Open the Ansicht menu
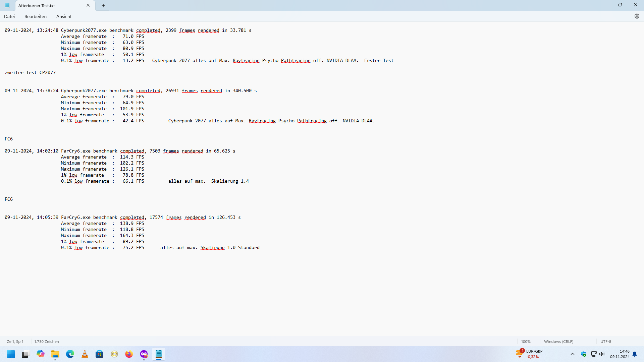 pos(64,16)
